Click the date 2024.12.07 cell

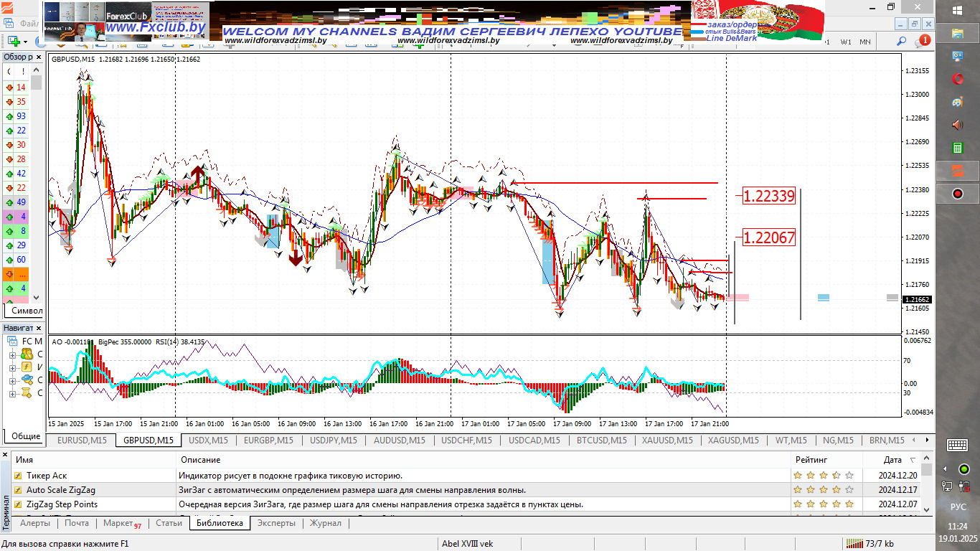click(898, 504)
